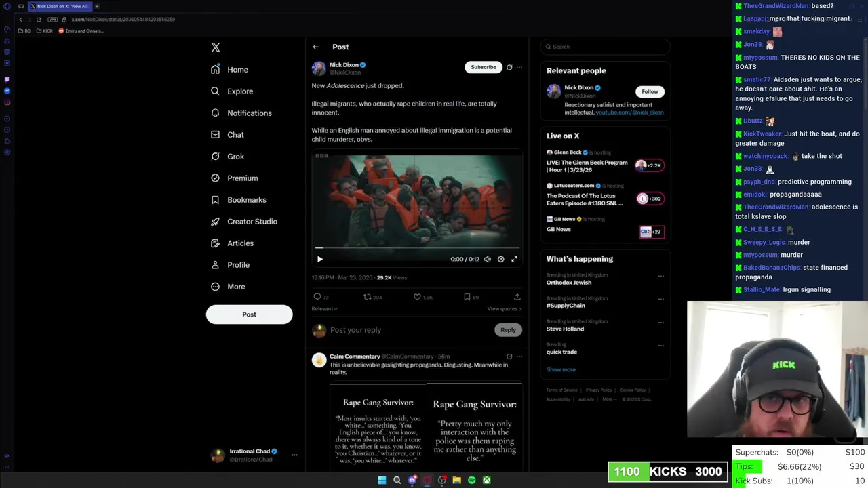Click Show more under What's happening

click(561, 369)
